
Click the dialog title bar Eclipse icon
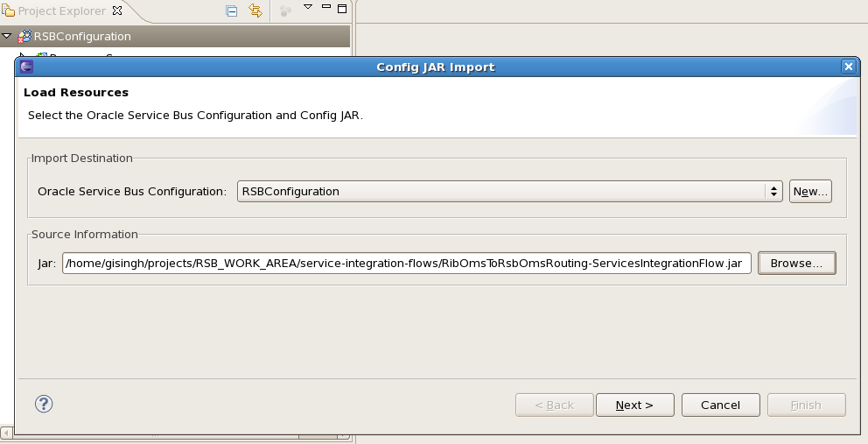point(26,67)
